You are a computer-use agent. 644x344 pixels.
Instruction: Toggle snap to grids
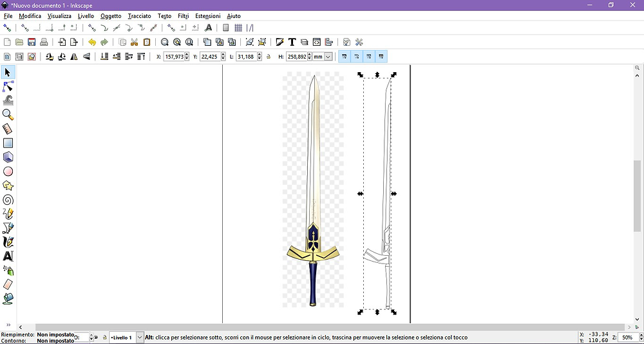[238, 28]
